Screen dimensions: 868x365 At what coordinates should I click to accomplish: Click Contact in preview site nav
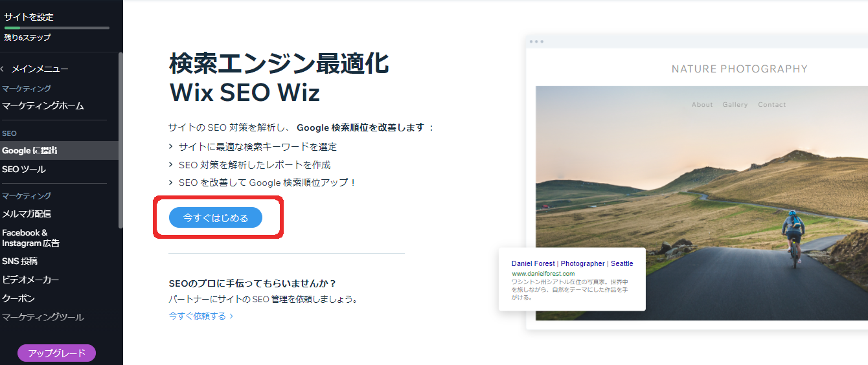(x=772, y=104)
